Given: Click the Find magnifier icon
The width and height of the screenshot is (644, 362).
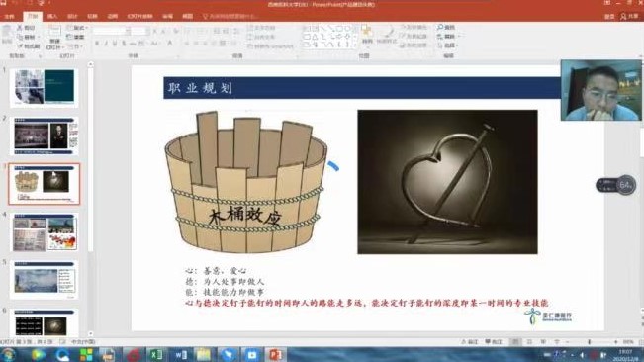Looking at the screenshot, I should 440,27.
